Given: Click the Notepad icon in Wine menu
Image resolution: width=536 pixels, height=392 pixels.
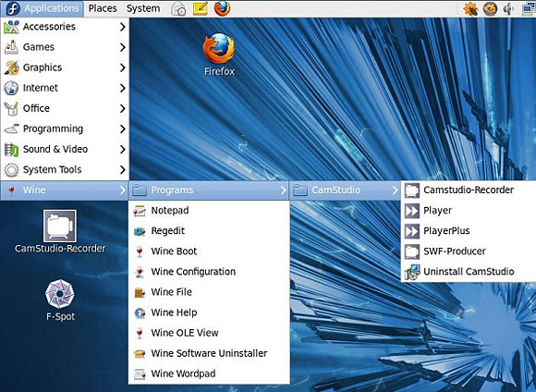Looking at the screenshot, I should pos(140,211).
